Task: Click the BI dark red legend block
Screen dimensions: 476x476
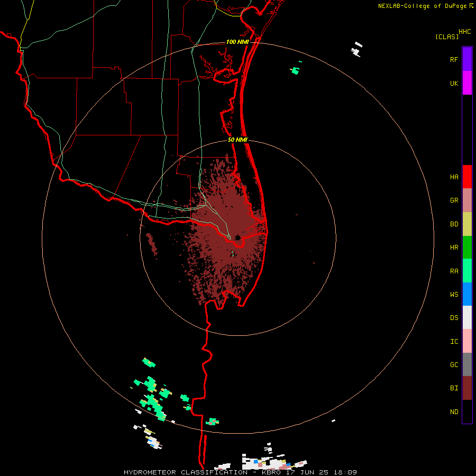Action: [467, 388]
